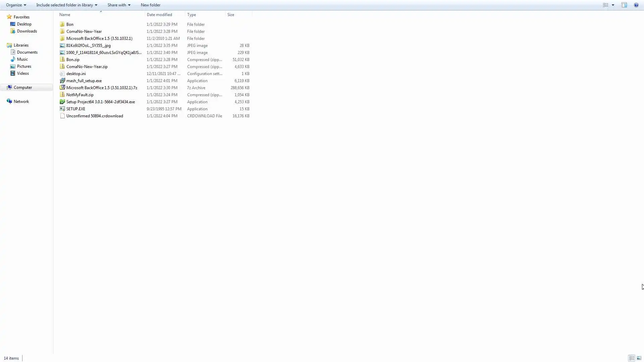Switch to details view in status bar
Image resolution: width=644 pixels, height=362 pixels.
(632, 358)
